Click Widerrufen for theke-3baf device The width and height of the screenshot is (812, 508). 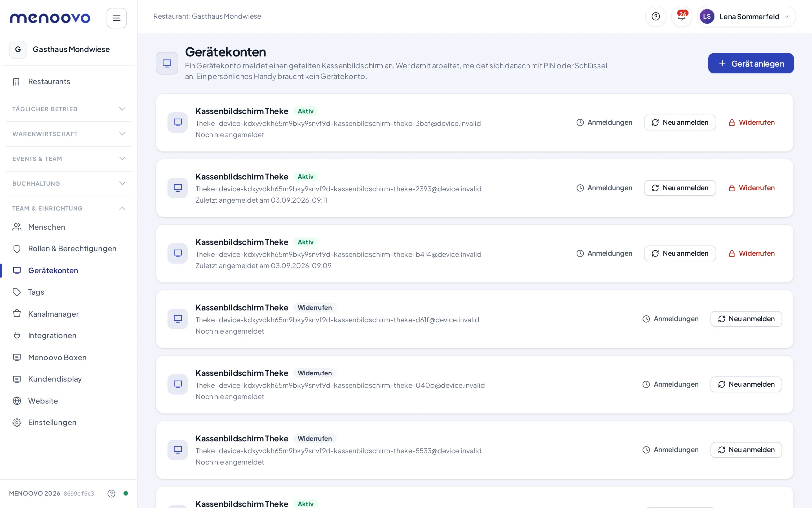click(x=751, y=122)
